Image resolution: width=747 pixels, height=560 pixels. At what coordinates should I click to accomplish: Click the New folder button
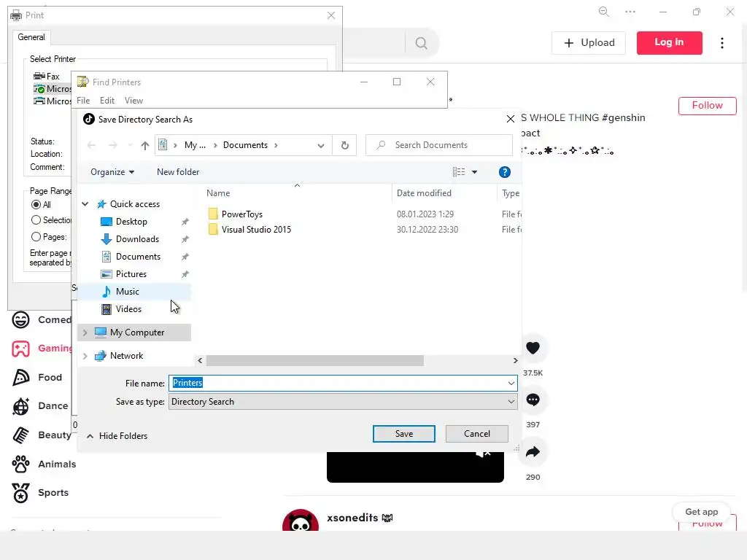[x=178, y=172]
